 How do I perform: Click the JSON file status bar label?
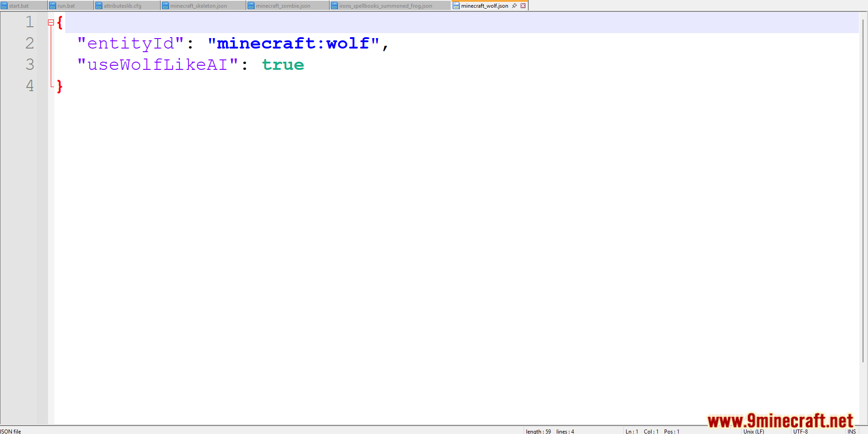tap(11, 431)
